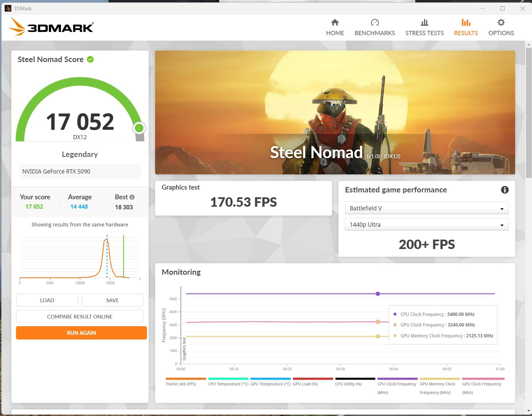The image size is (532, 416).
Task: Click the 'Graphics test' label
Action: (181, 187)
